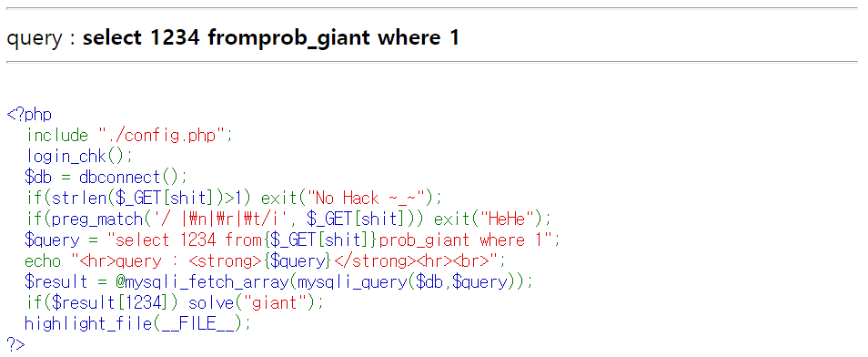Click the preg_match 'HeHe' line
868x357 pixels.
tap(289, 219)
